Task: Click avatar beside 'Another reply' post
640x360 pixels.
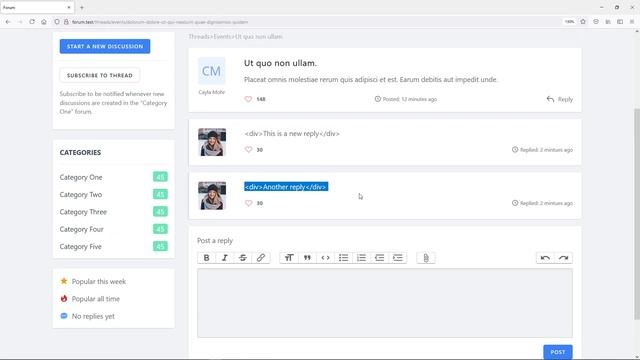Action: pyautogui.click(x=212, y=196)
